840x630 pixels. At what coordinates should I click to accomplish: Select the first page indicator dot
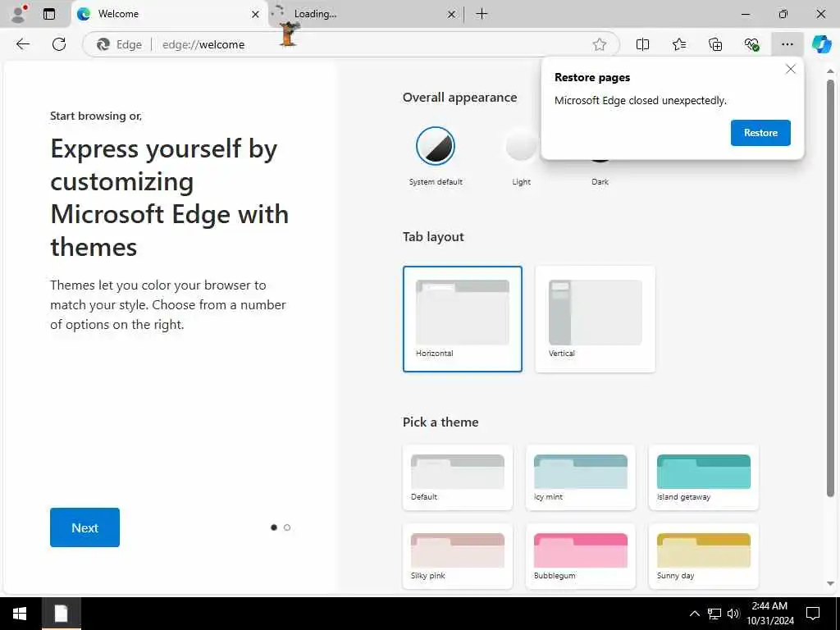click(274, 527)
